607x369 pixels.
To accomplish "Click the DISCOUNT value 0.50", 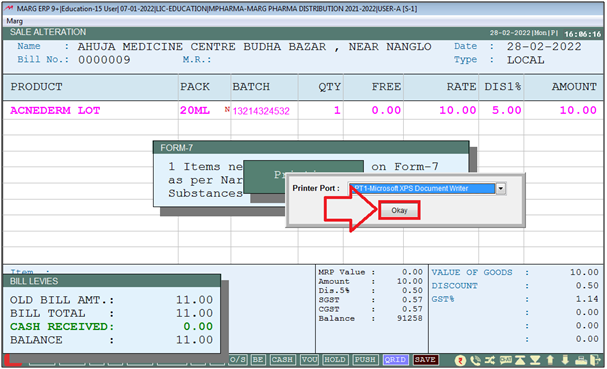I will click(x=587, y=286).
